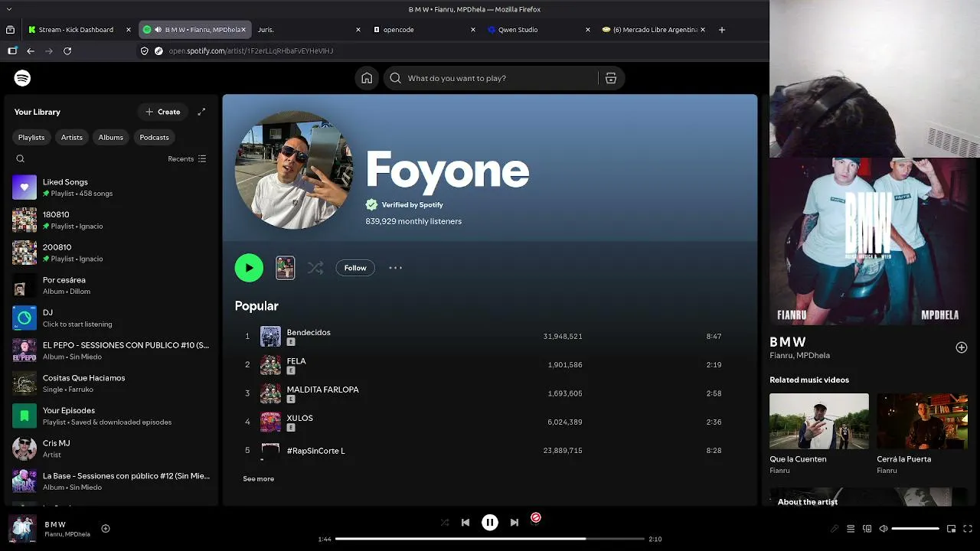Open the DJ item in library
The image size is (980, 551).
coord(111,318)
